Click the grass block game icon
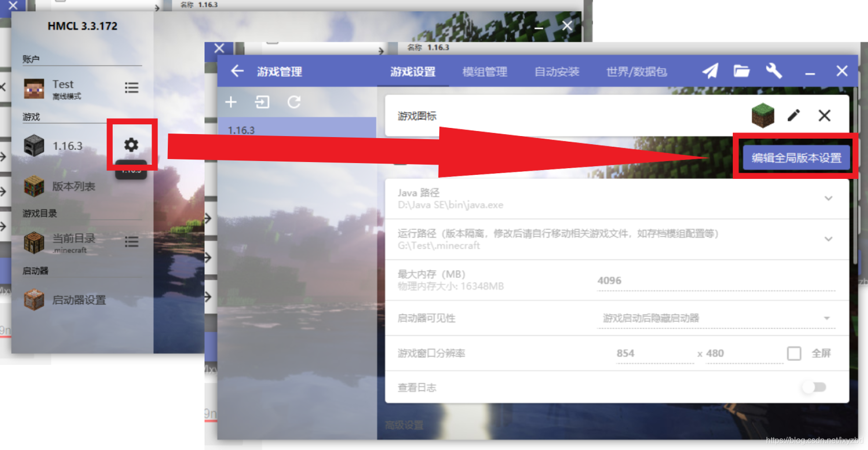This screenshot has width=868, height=450. tap(763, 115)
